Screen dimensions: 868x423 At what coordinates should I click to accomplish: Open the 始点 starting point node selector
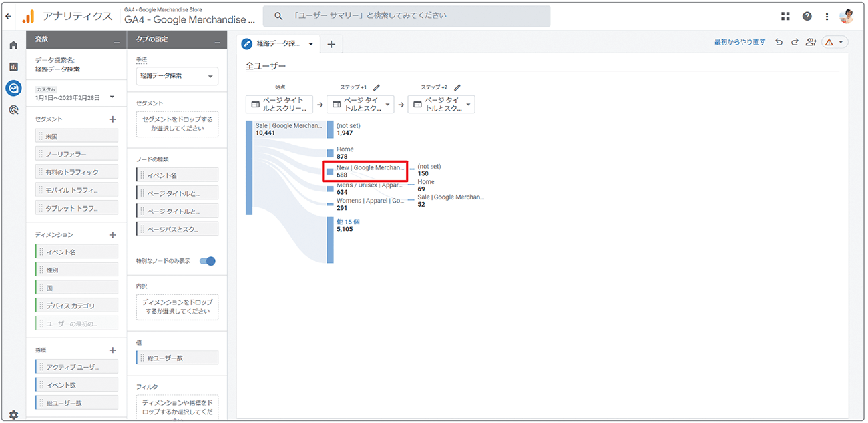pos(279,104)
